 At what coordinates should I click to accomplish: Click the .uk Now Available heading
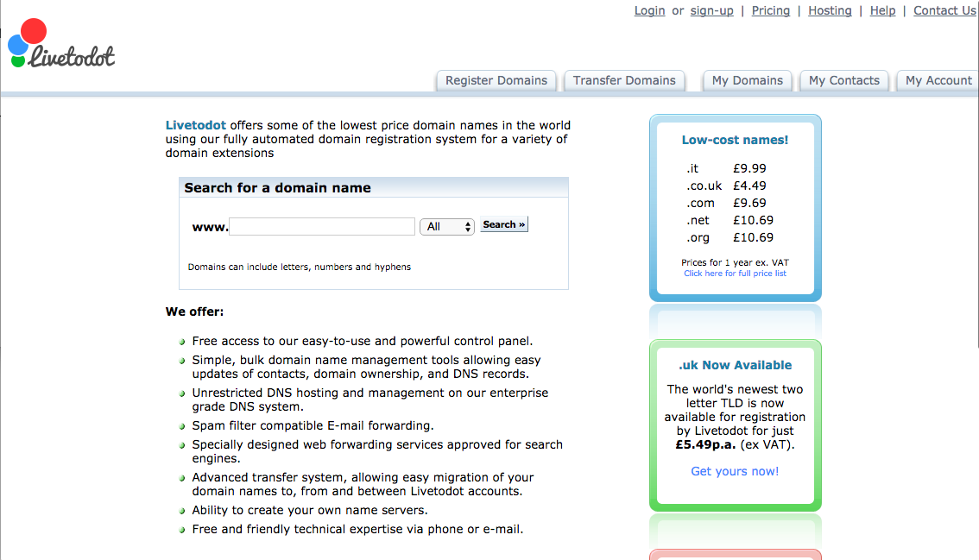coord(735,365)
